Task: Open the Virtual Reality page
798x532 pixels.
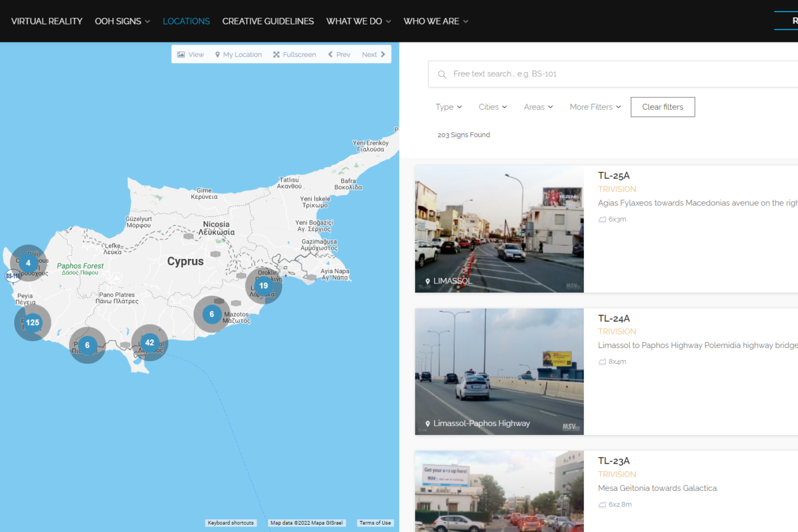Action: [x=47, y=21]
